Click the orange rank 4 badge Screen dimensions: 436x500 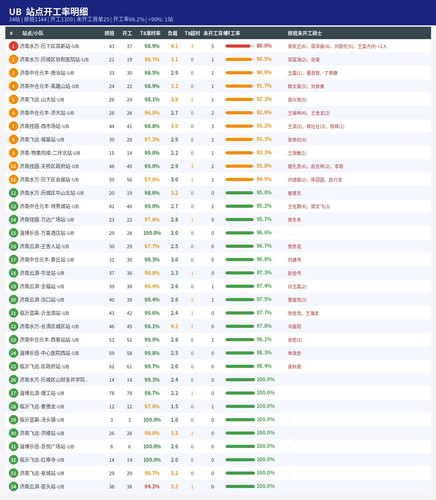13,86
